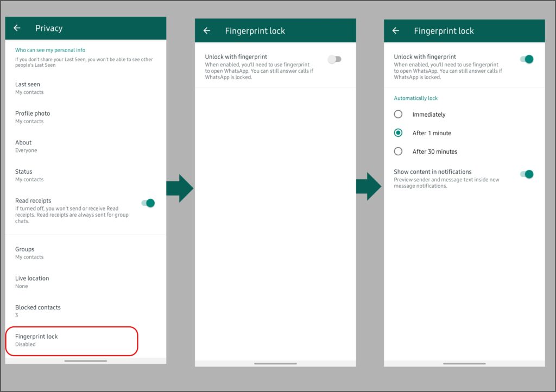Open the Last seen privacy setting
This screenshot has height=392, width=556.
click(28, 88)
